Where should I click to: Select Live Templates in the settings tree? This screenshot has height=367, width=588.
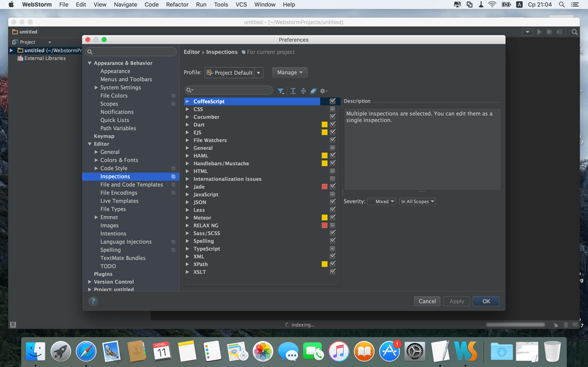[x=119, y=201]
